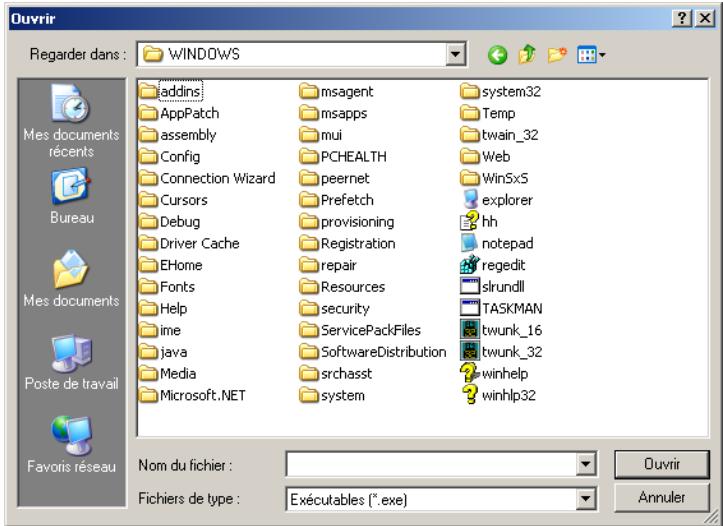723x526 pixels.
Task: Select the repair folder
Action: [328, 265]
